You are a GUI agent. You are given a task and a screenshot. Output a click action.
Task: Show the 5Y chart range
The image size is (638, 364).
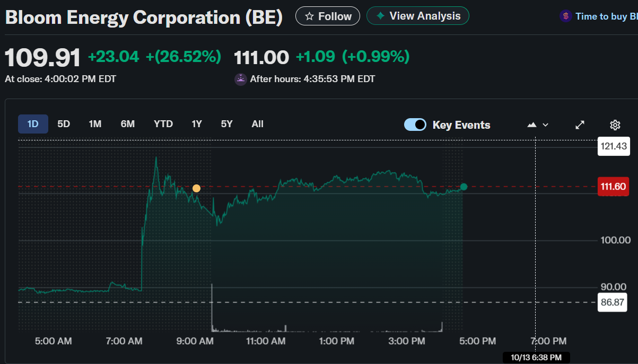point(226,124)
